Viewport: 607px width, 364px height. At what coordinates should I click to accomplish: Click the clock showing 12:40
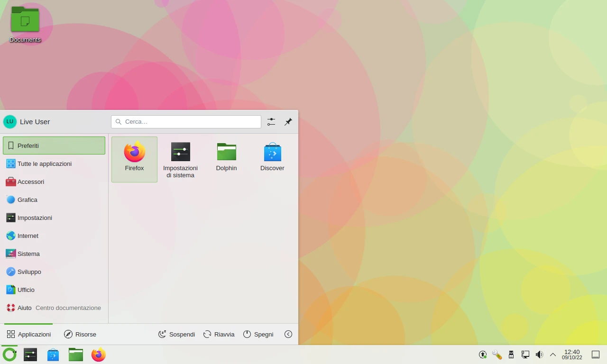[x=572, y=355]
